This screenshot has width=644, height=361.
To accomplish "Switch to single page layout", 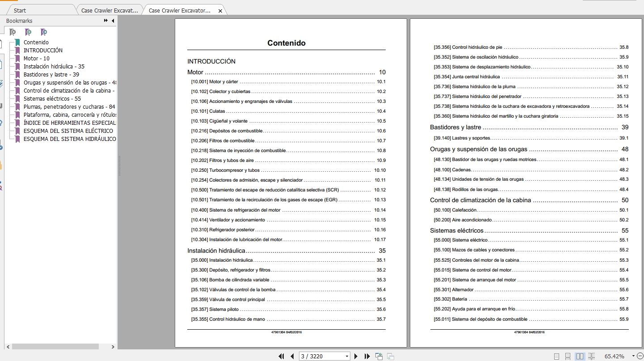I will point(556,357).
